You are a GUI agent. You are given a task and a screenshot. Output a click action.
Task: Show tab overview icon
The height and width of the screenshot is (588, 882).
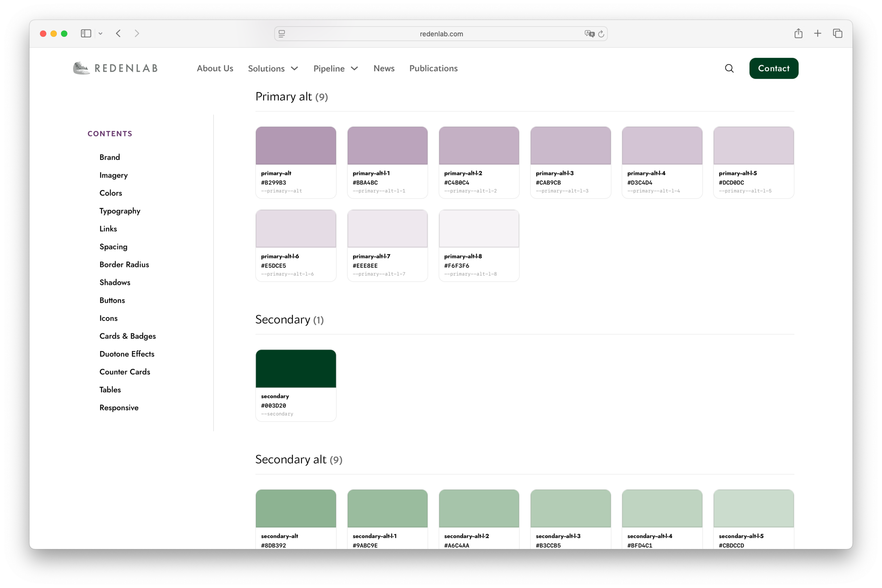click(x=837, y=33)
